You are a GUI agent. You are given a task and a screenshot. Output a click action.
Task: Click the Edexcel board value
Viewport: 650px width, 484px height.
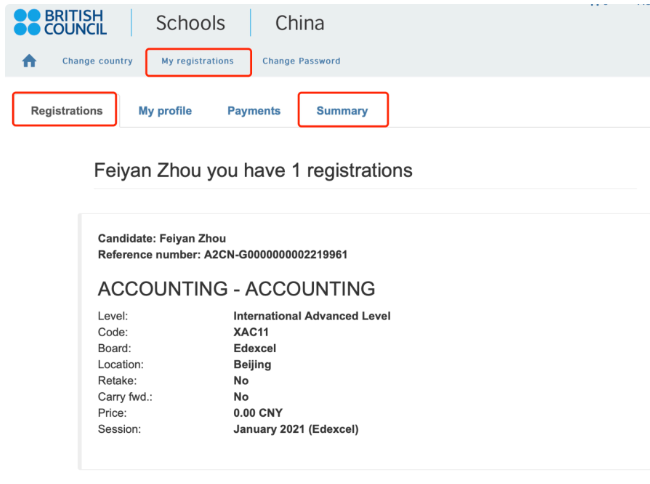[255, 348]
